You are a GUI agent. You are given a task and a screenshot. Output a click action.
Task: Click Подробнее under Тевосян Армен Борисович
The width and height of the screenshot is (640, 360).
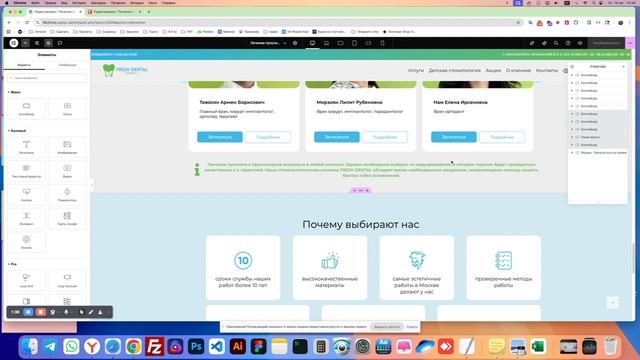[x=268, y=137]
